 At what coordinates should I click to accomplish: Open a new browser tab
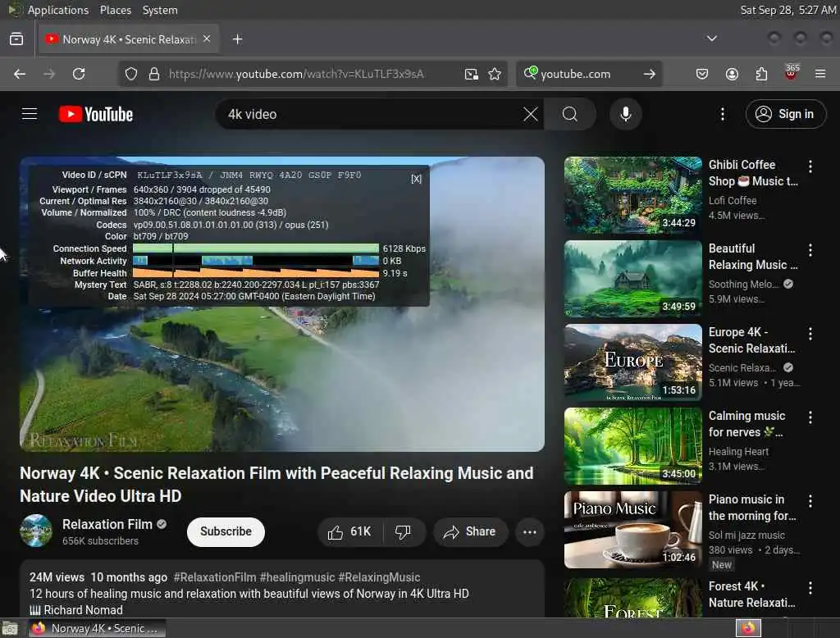pyautogui.click(x=237, y=39)
